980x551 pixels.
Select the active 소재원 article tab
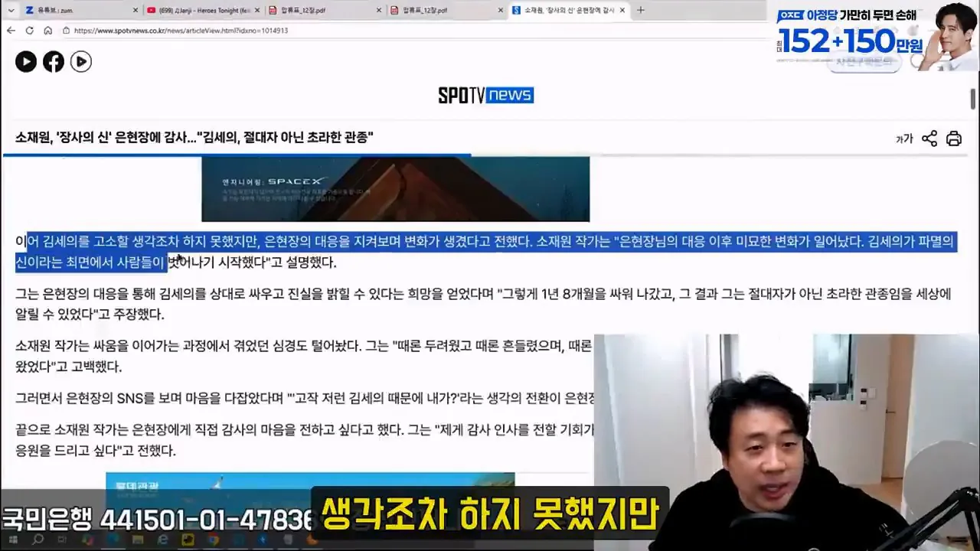point(570,10)
